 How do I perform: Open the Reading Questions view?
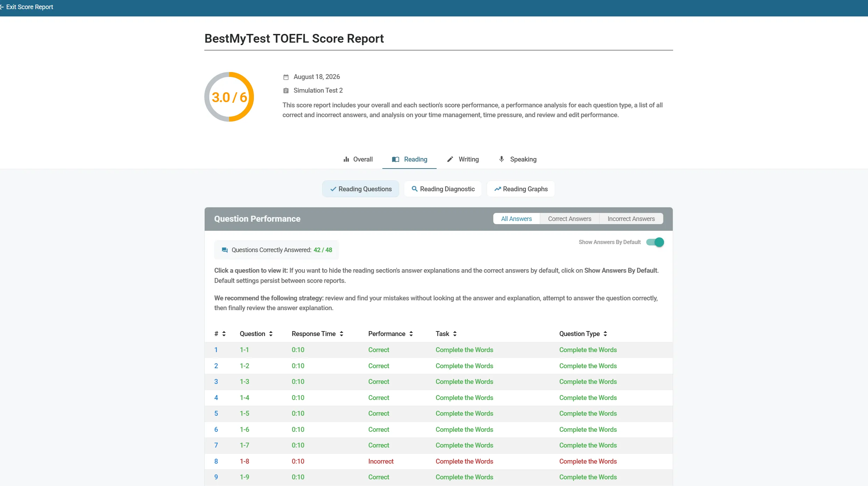[x=361, y=189]
